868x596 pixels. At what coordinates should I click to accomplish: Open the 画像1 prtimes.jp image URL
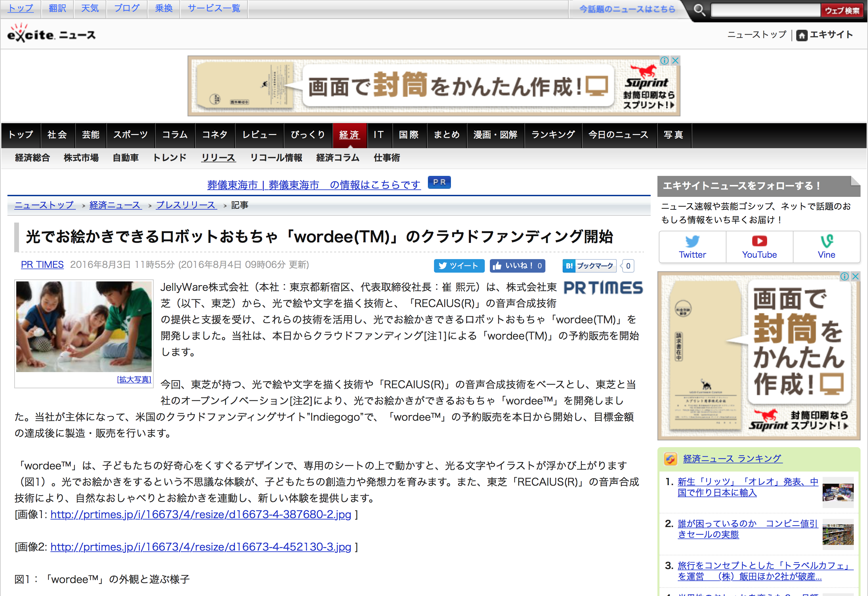coord(201,515)
